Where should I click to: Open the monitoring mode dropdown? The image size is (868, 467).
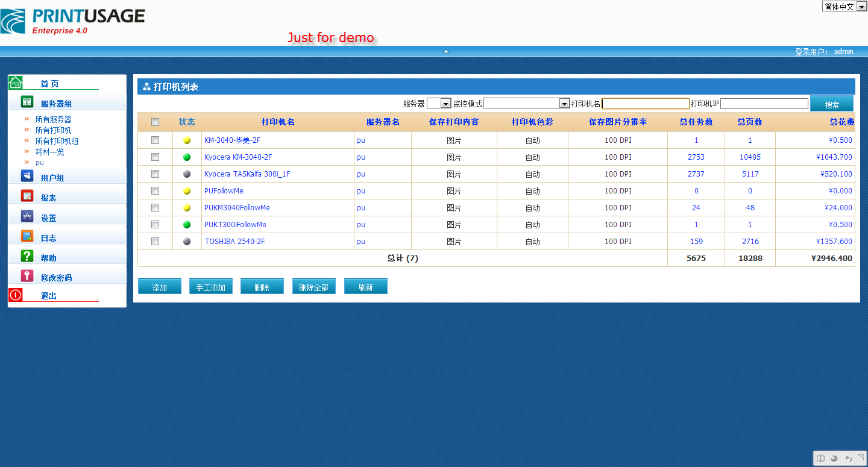click(564, 104)
